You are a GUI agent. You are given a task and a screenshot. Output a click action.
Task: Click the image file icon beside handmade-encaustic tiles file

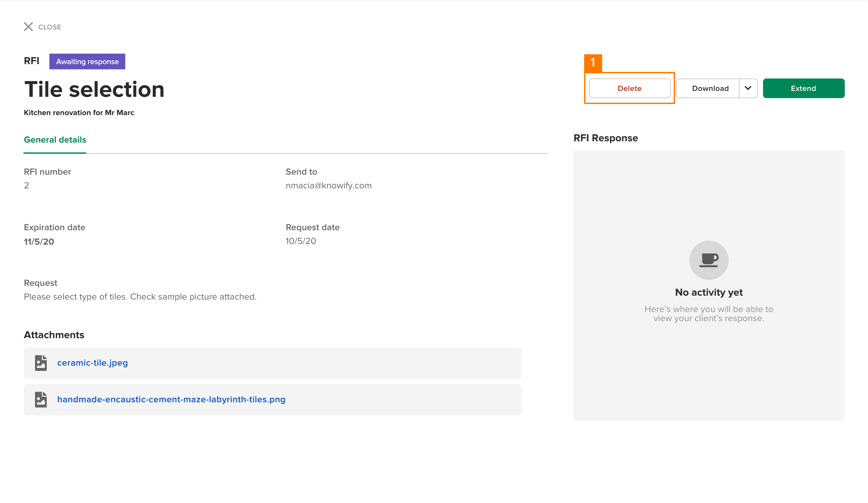pos(41,399)
